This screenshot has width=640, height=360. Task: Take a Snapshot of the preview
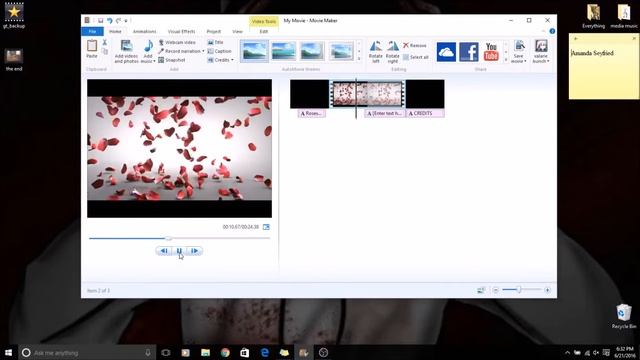pyautogui.click(x=172, y=60)
